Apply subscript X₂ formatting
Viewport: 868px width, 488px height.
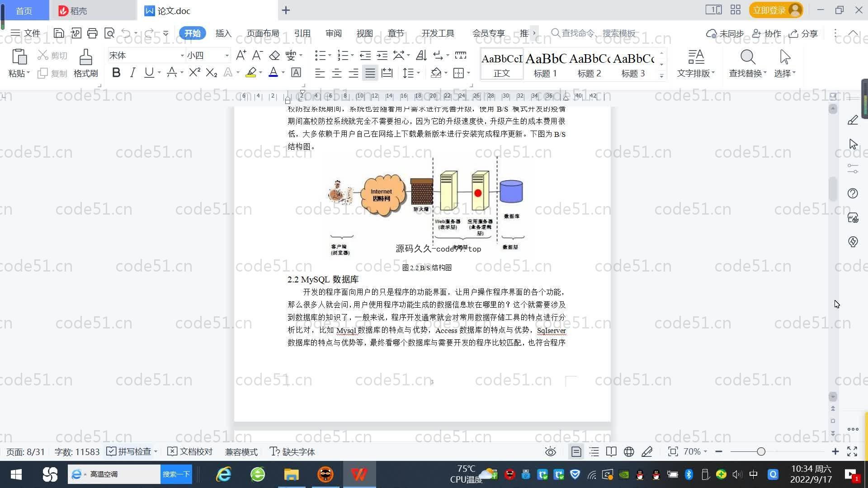pos(212,72)
